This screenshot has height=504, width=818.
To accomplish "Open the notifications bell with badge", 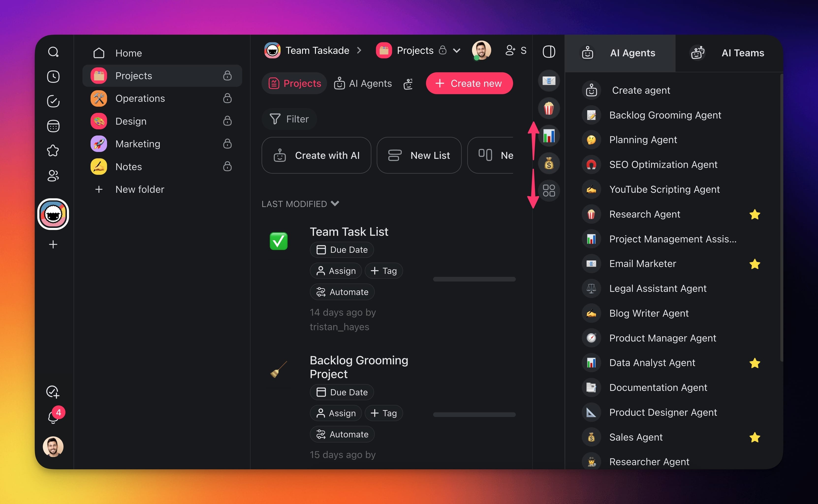I will tap(53, 417).
